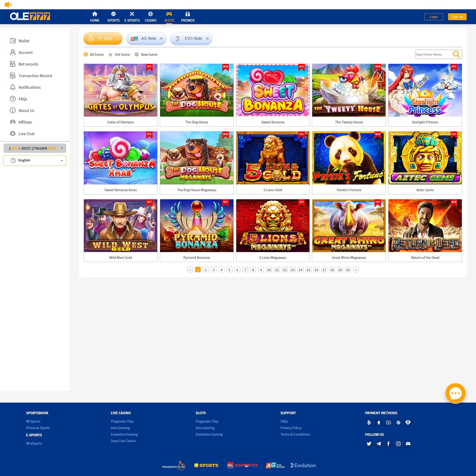Click the Instagram icon in footer
This screenshot has height=476, width=476.
coord(398,444)
